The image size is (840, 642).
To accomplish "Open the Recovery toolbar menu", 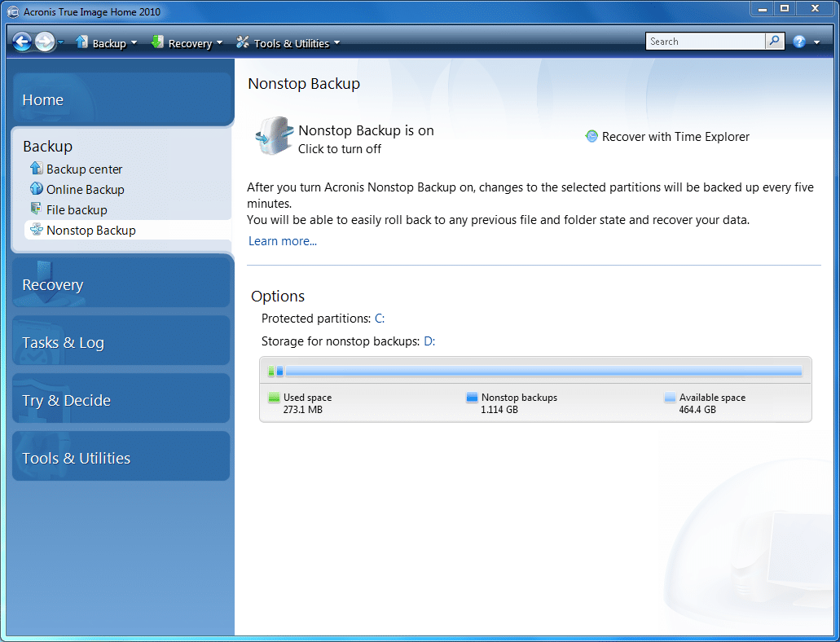I will 190,43.
